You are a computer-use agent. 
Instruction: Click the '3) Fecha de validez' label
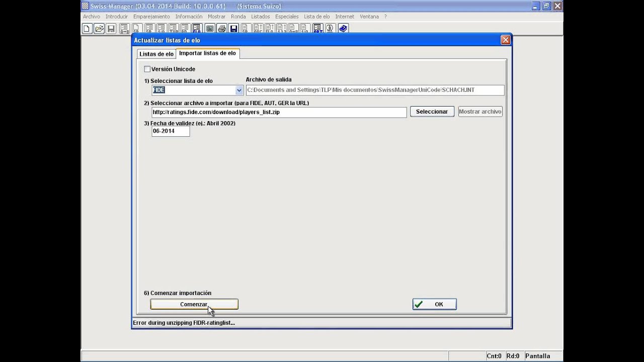pyautogui.click(x=190, y=123)
